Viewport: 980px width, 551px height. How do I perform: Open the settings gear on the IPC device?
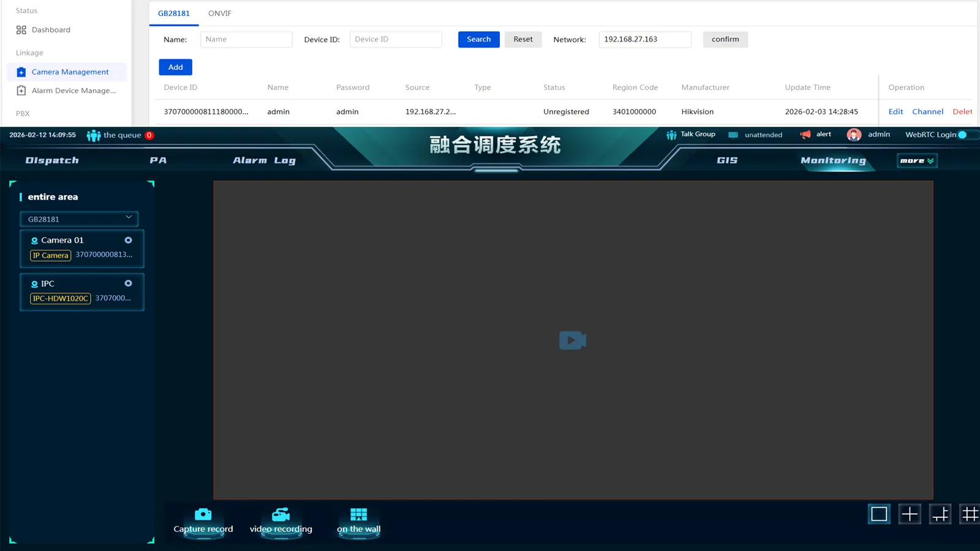(128, 283)
